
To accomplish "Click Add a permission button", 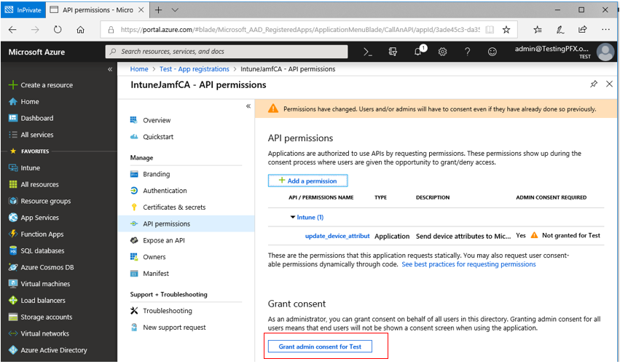I will point(307,181).
